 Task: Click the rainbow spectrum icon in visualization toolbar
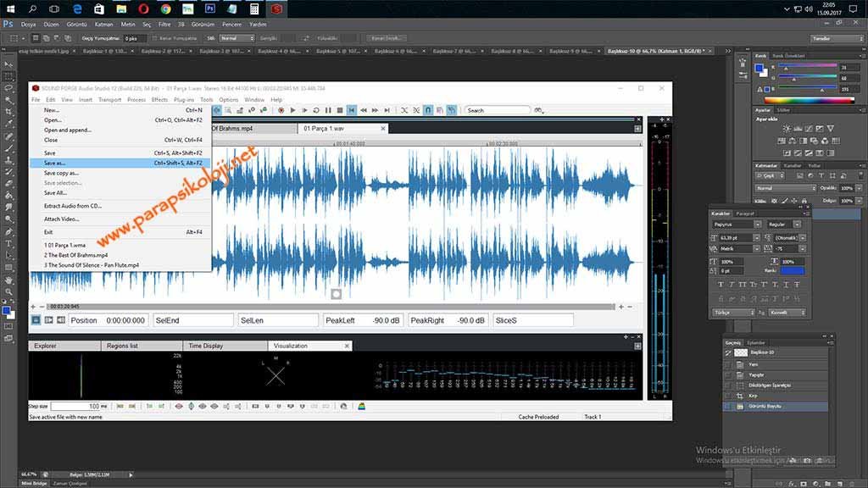tap(361, 406)
